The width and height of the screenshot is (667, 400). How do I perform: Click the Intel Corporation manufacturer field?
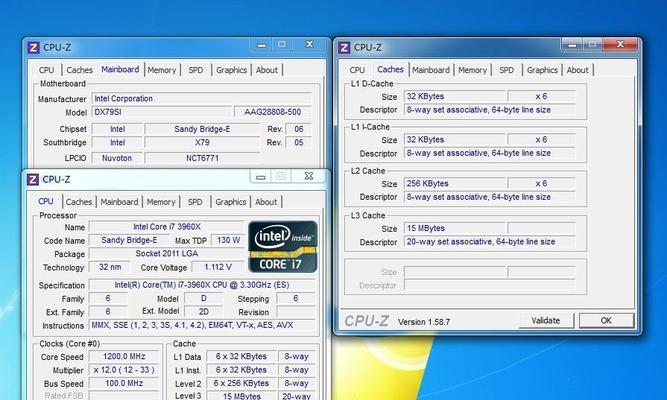[202, 99]
